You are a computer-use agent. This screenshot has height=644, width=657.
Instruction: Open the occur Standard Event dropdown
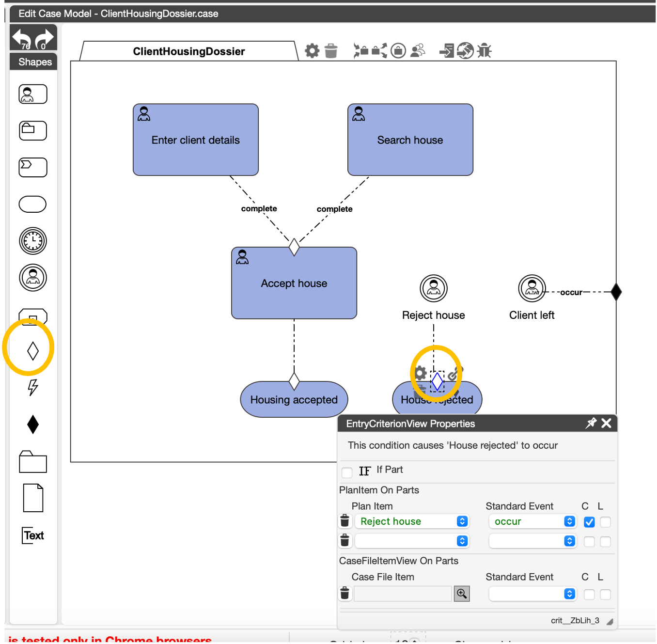click(x=532, y=521)
